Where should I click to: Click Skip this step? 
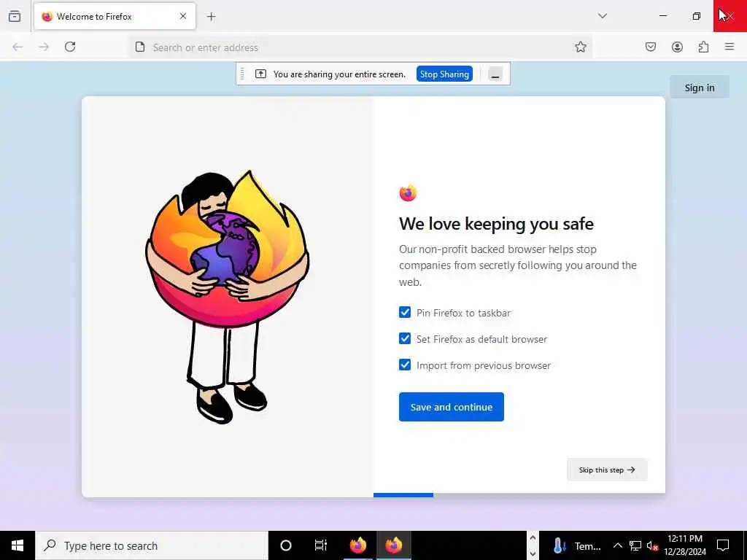607,470
